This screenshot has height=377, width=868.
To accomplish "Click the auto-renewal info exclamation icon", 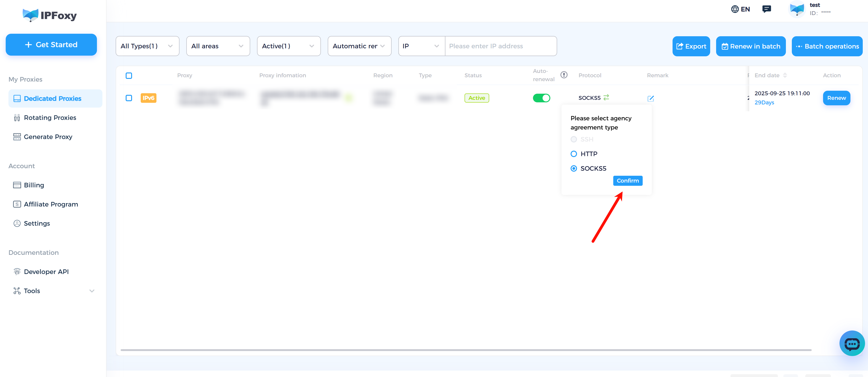I will pos(564,75).
